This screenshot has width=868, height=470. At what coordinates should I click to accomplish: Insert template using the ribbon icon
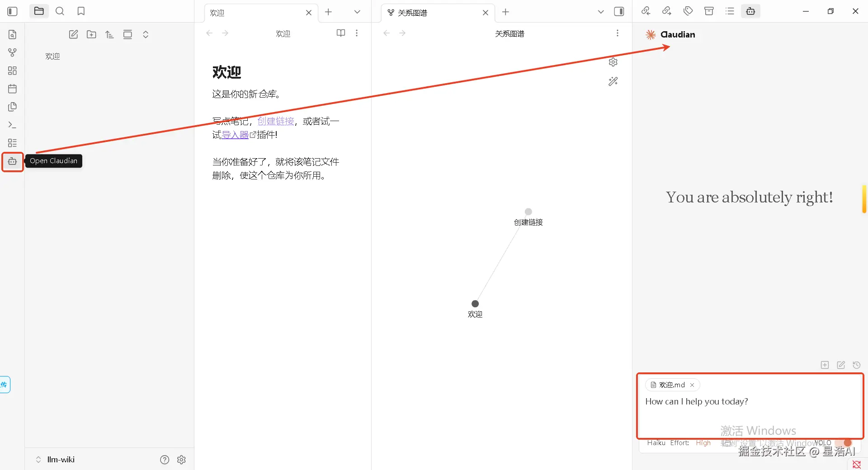(12, 107)
